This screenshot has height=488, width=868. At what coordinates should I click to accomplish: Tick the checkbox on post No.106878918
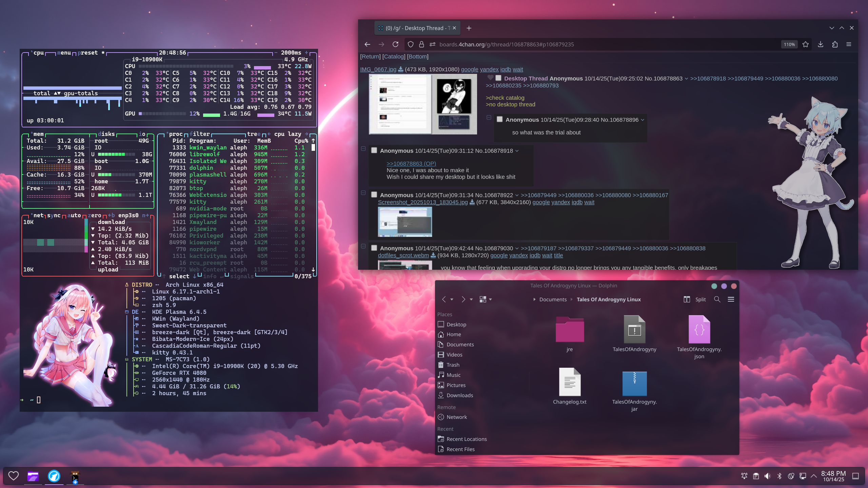click(374, 150)
